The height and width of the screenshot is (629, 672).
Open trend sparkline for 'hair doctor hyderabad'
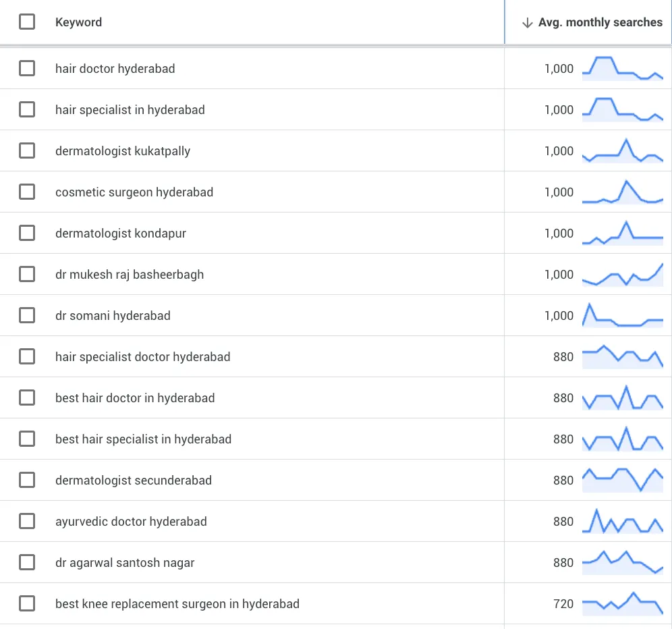622,68
